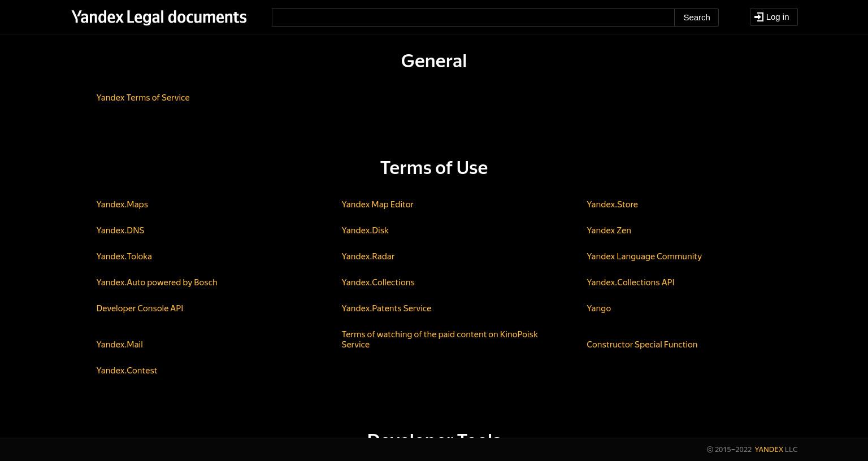Open the Yandex Map Editor link

[377, 205]
